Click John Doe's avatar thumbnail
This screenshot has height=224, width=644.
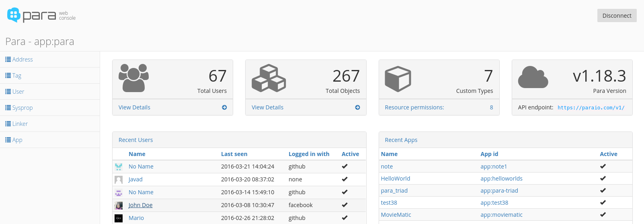tap(119, 206)
